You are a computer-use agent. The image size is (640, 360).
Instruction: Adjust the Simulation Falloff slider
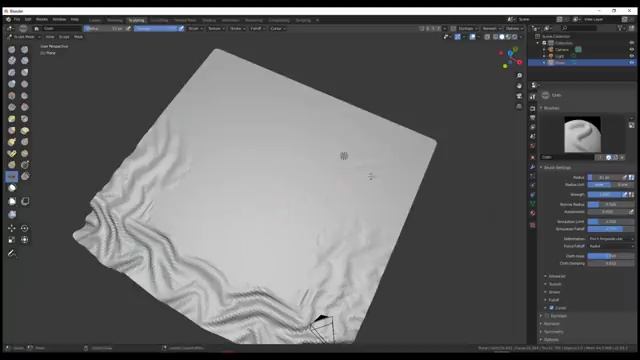[x=611, y=229]
